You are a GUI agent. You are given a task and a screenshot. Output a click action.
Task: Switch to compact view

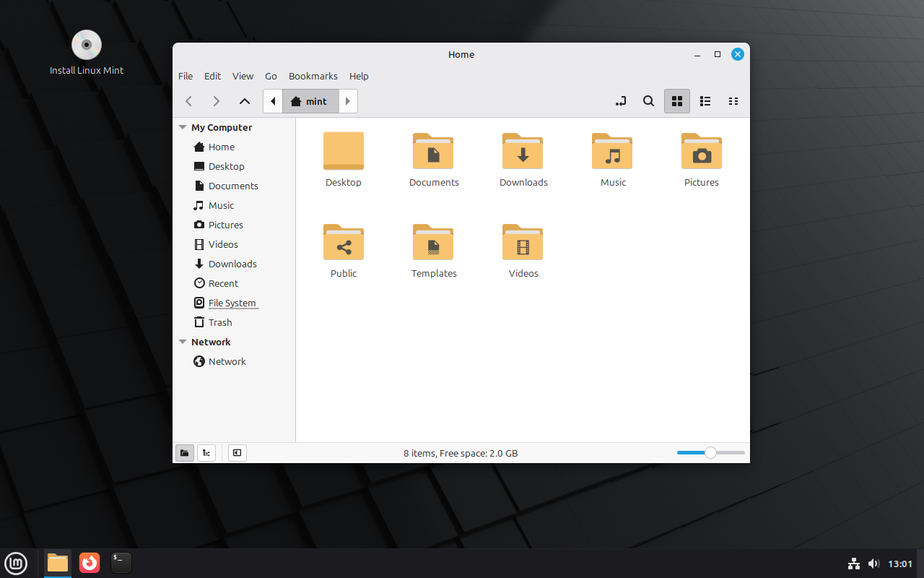[733, 101]
